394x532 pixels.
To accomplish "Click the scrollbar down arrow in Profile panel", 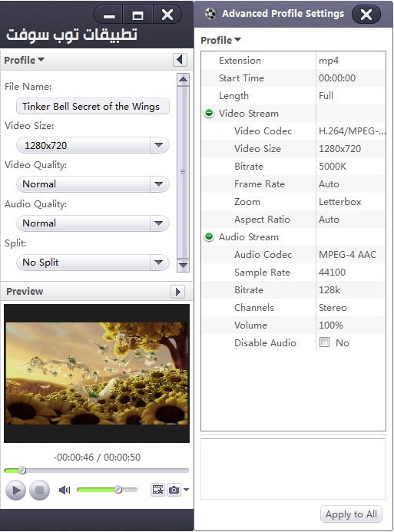I will click(x=184, y=266).
